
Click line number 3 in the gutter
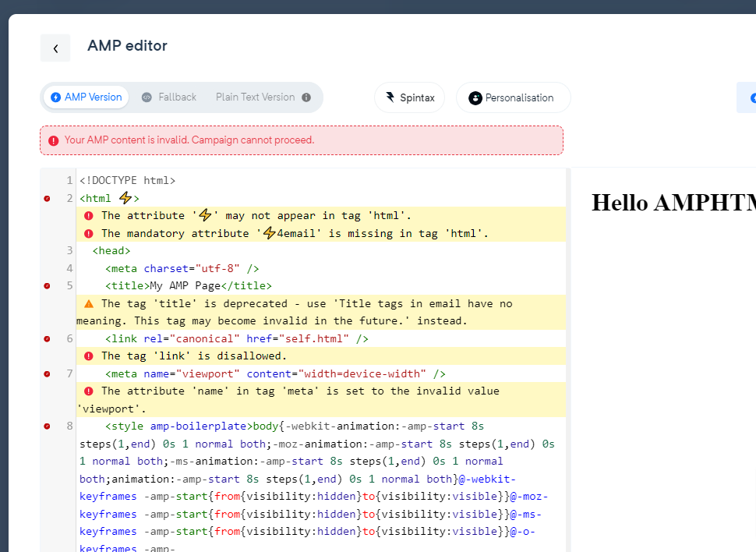click(x=69, y=250)
